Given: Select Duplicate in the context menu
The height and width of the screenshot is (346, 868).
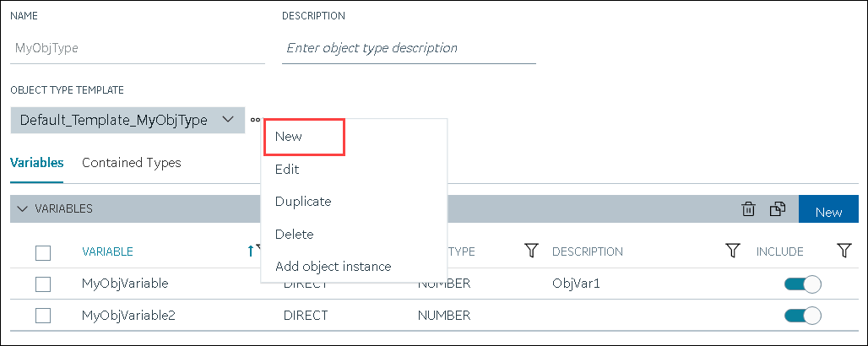Looking at the screenshot, I should point(303,202).
